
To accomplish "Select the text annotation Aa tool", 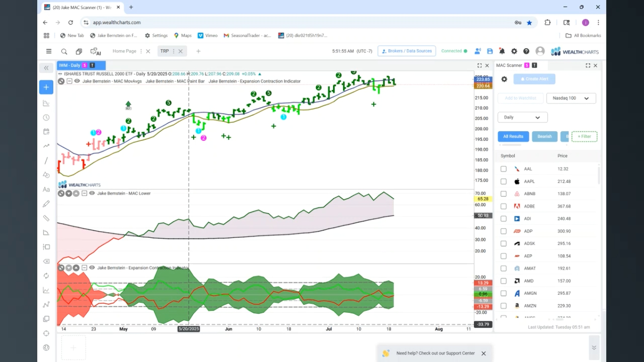I will (46, 189).
